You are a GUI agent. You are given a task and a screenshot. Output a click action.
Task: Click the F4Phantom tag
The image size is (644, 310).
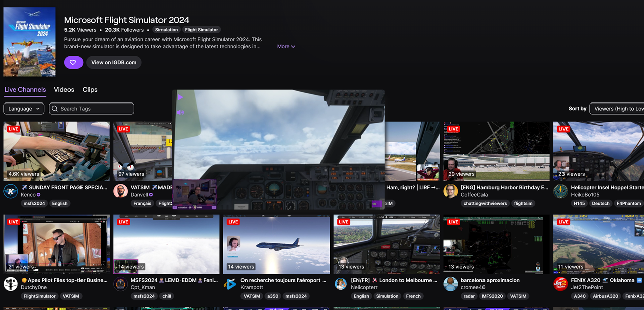[x=629, y=203]
